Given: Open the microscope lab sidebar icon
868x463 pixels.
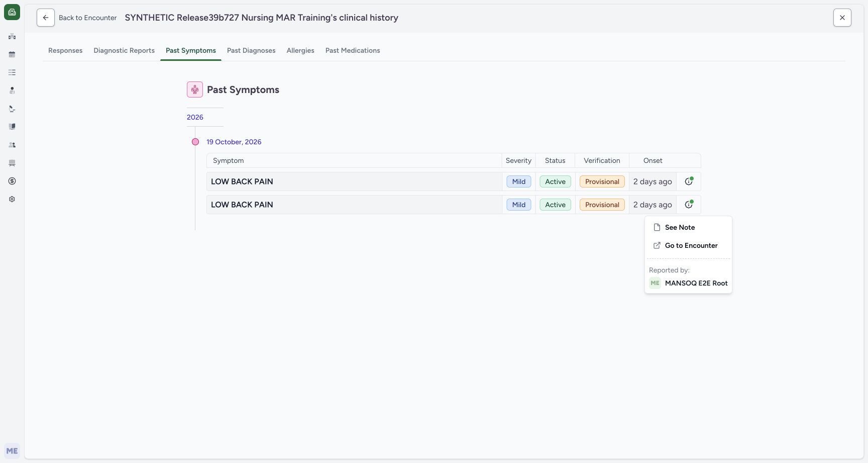Looking at the screenshot, I should (12, 109).
